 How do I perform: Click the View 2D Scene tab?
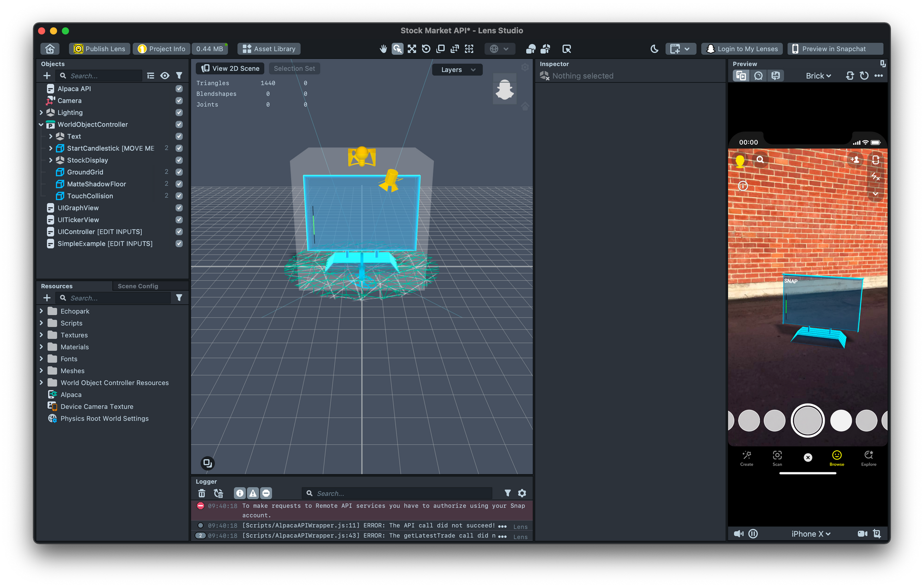[x=230, y=68]
